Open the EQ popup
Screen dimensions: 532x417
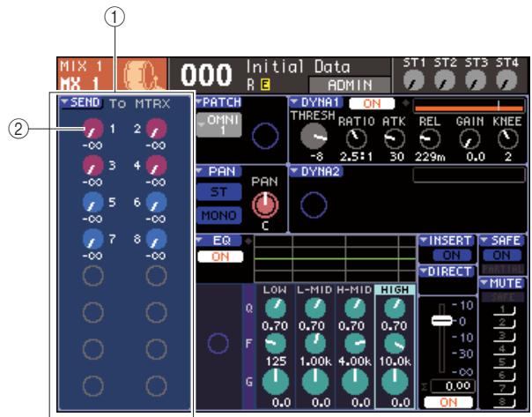point(218,241)
